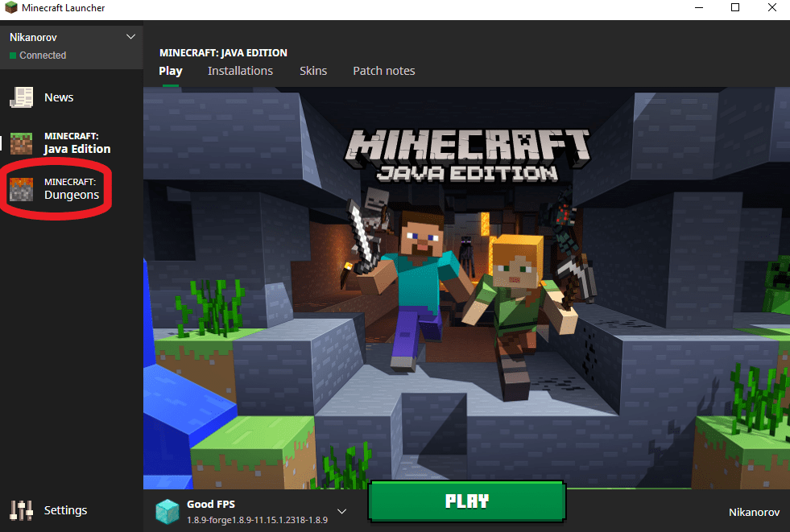Click the green Connected status indicator
This screenshot has width=790, height=532.
13,56
